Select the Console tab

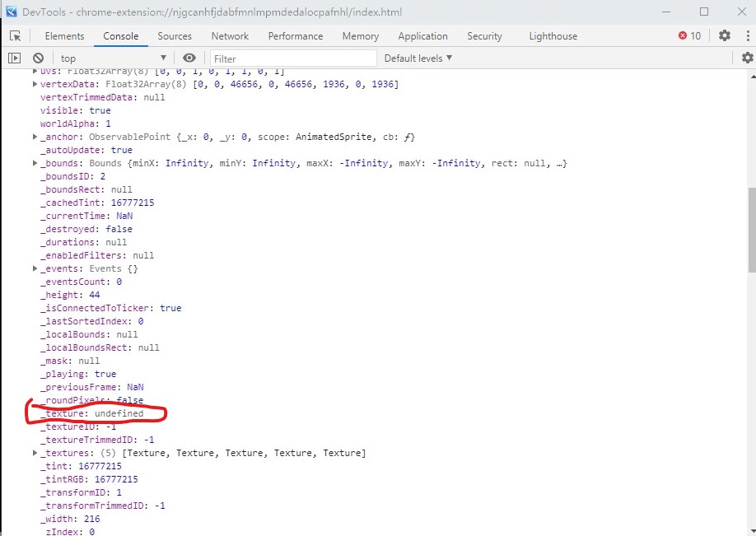120,36
